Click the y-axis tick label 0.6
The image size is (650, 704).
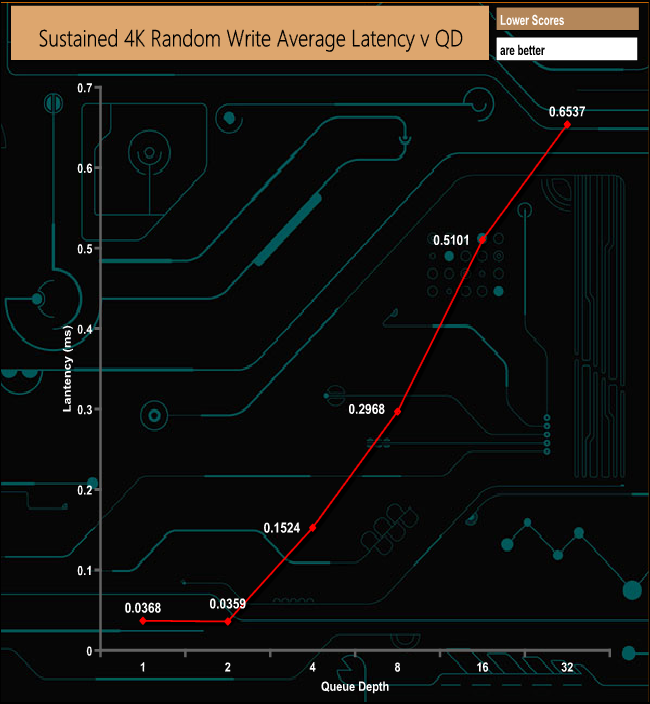coord(84,168)
